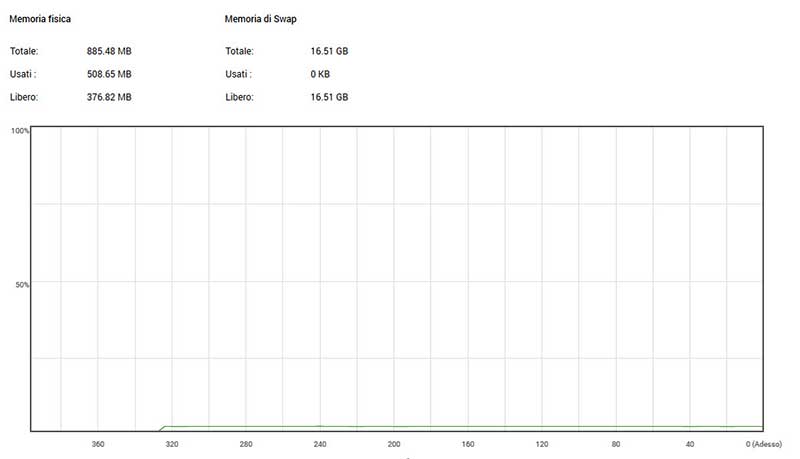Click the 50% label on graph axis
Screen dimensions: 800x459
(x=21, y=284)
